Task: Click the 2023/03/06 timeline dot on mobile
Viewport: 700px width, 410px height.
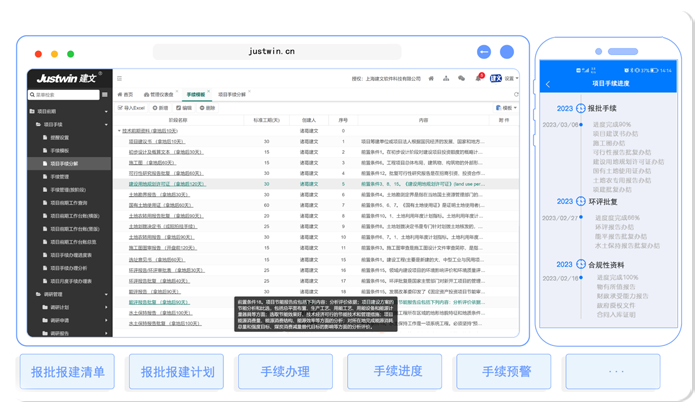Action: click(x=580, y=125)
